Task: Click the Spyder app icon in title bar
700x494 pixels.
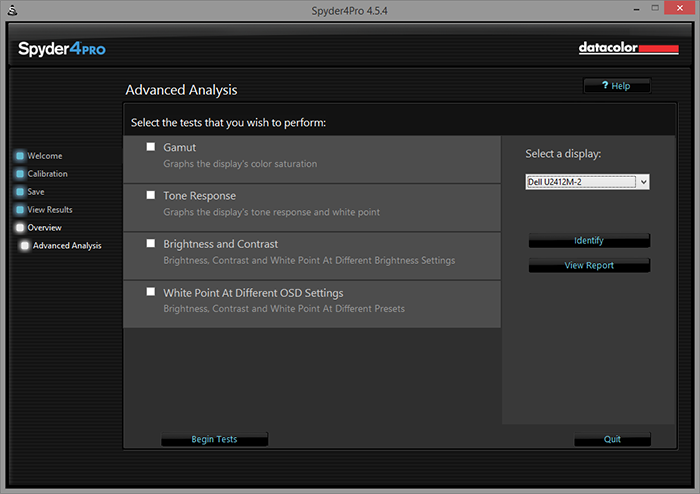Action: pos(10,10)
